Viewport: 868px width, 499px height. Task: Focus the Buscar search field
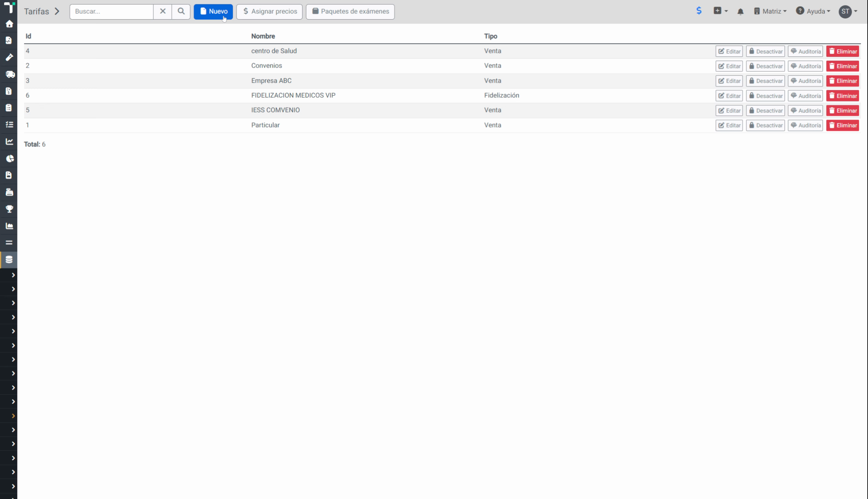pos(112,11)
